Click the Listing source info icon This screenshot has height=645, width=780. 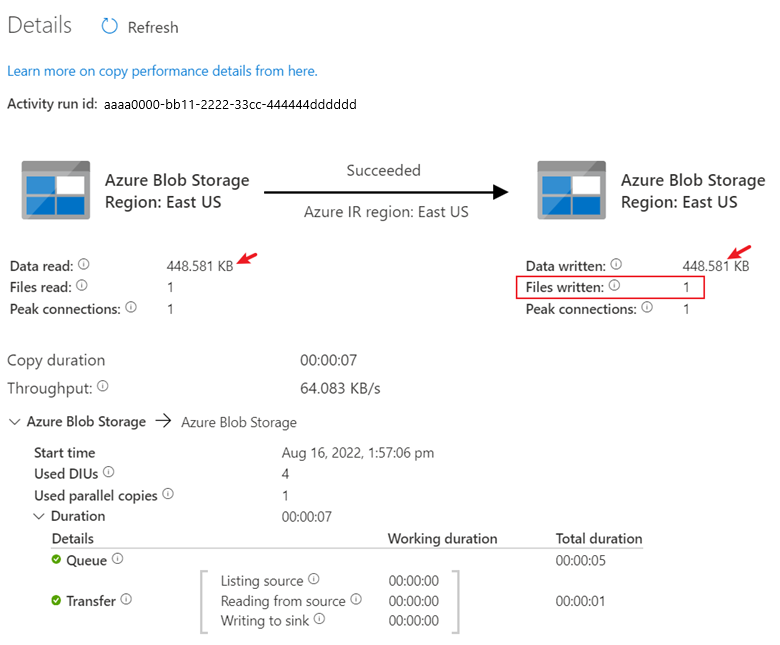(314, 579)
